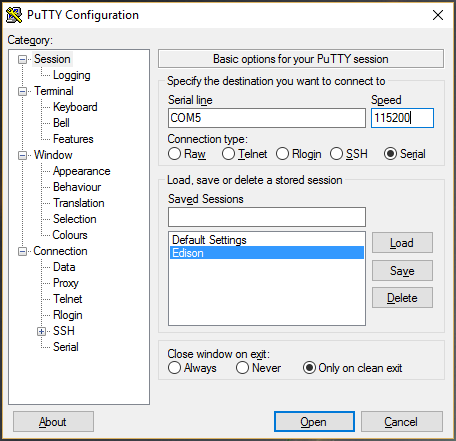The height and width of the screenshot is (441, 456).
Task: Click the Speed field showing 115200
Action: [402, 118]
